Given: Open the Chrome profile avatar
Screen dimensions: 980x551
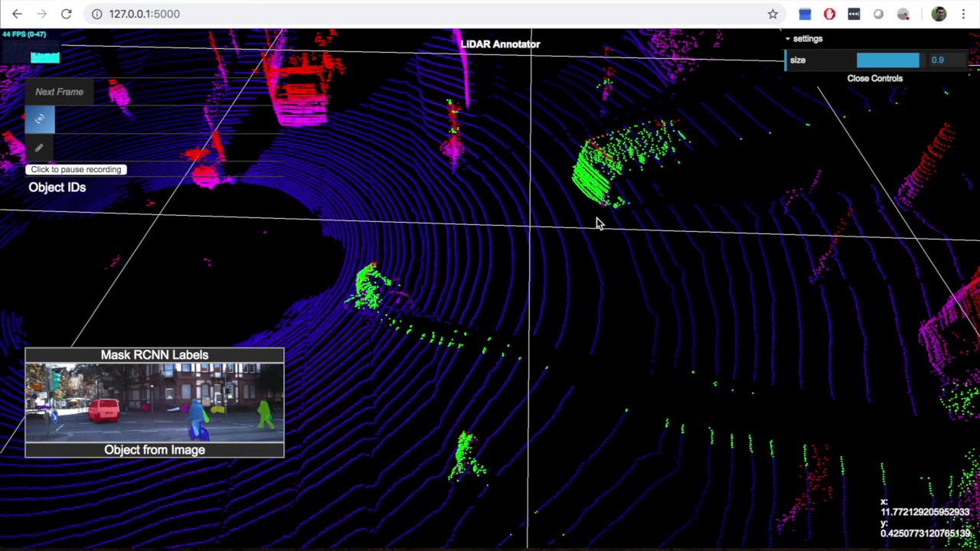Looking at the screenshot, I should pyautogui.click(x=939, y=14).
